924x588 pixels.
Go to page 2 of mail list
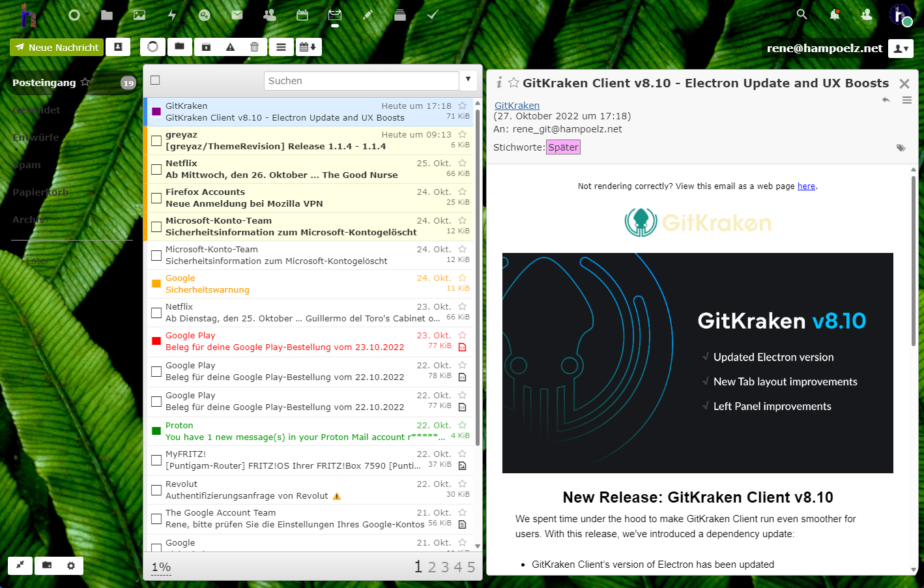(432, 567)
